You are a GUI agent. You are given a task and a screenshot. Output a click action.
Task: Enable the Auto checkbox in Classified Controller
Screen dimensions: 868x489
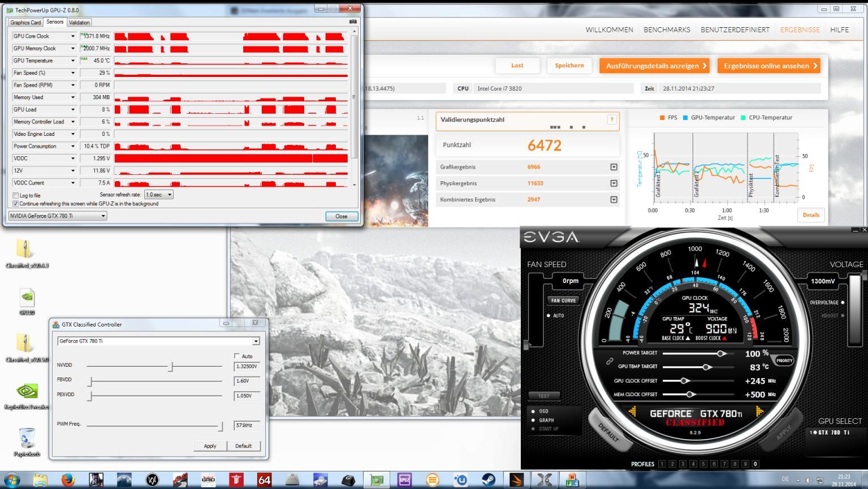[237, 356]
